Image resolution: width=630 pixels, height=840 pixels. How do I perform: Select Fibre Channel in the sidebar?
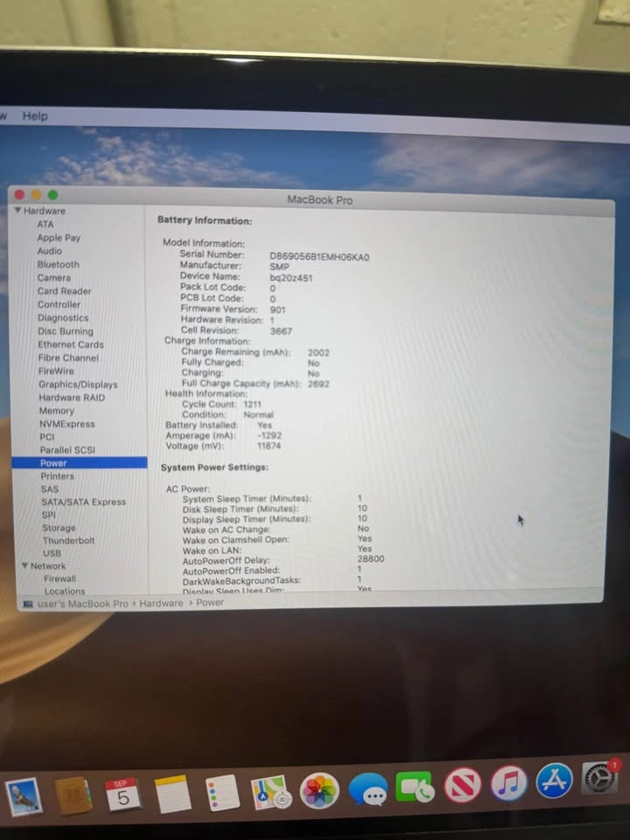point(68,358)
